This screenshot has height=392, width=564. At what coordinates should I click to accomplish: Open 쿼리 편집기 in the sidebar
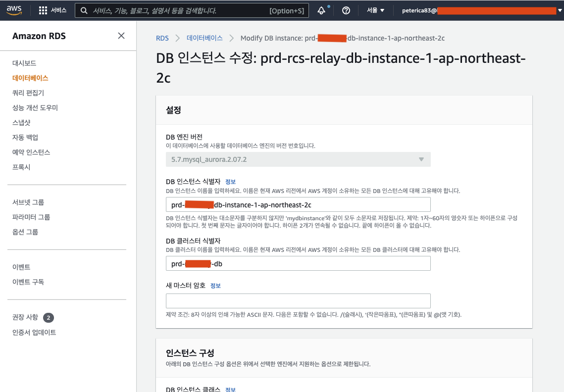pyautogui.click(x=28, y=93)
